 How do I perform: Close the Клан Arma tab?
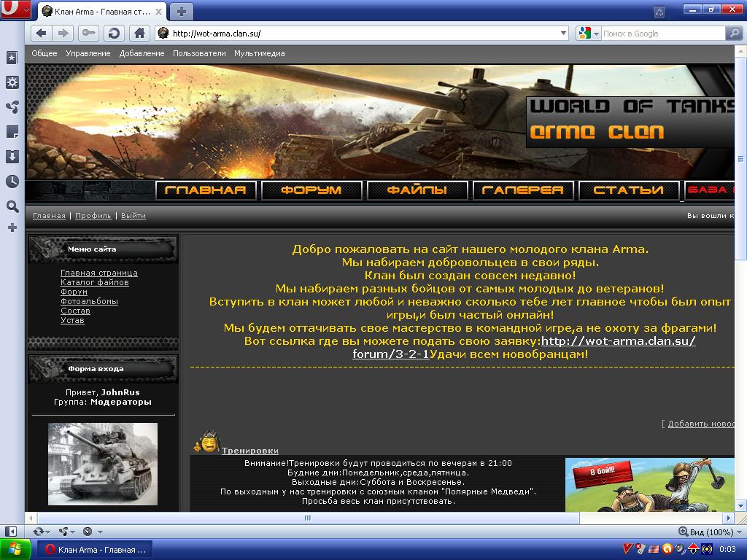coord(158,12)
